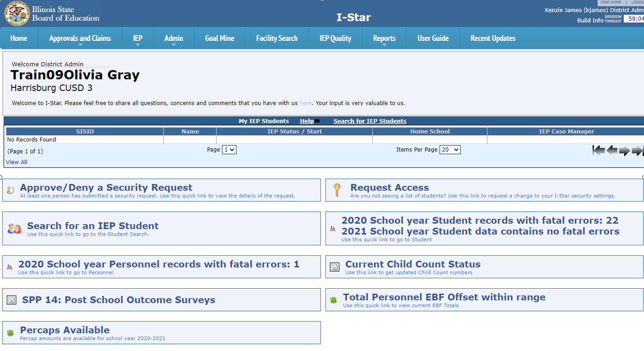Click the Home School column header
644x351 pixels.
point(430,131)
